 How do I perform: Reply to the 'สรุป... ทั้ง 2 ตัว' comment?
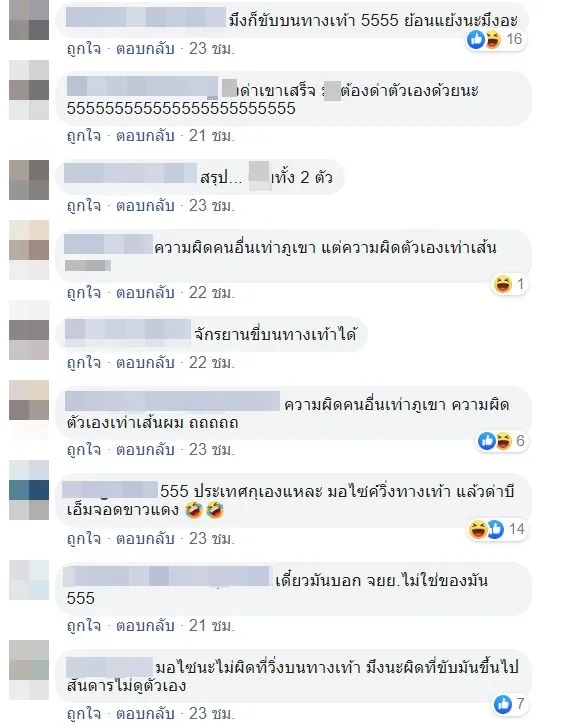click(145, 206)
